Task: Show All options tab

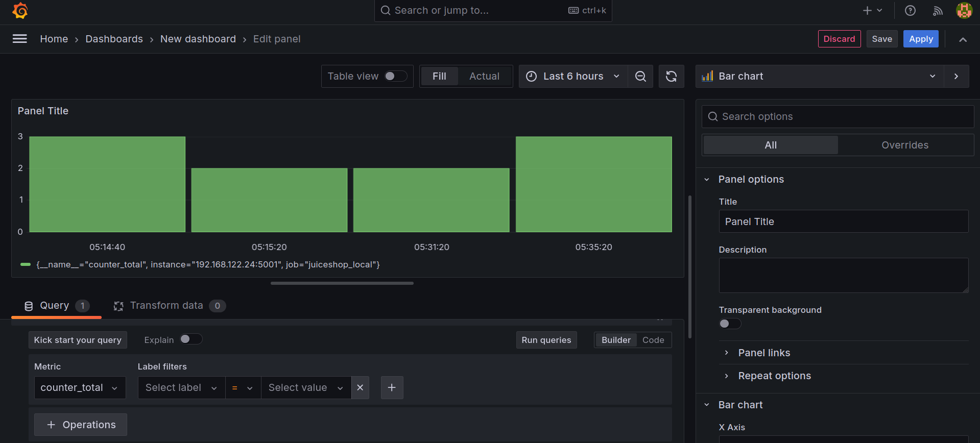Action: (x=771, y=145)
